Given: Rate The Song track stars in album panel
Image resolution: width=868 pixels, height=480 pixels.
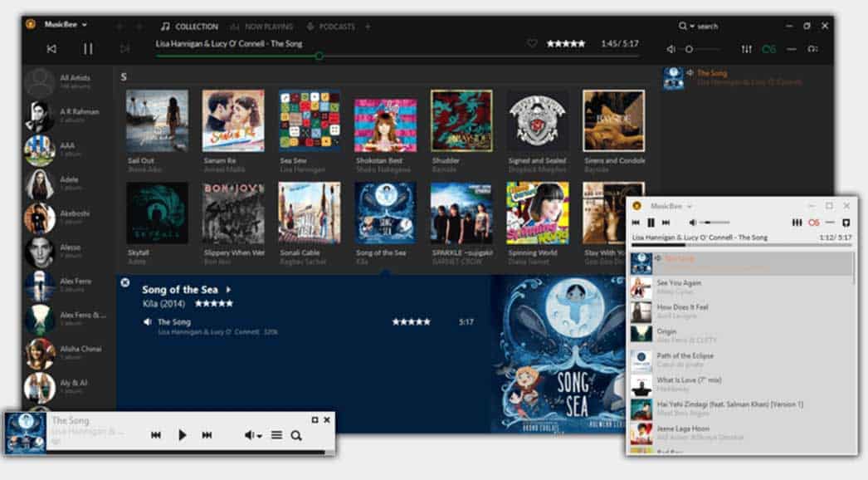Looking at the screenshot, I should [412, 321].
